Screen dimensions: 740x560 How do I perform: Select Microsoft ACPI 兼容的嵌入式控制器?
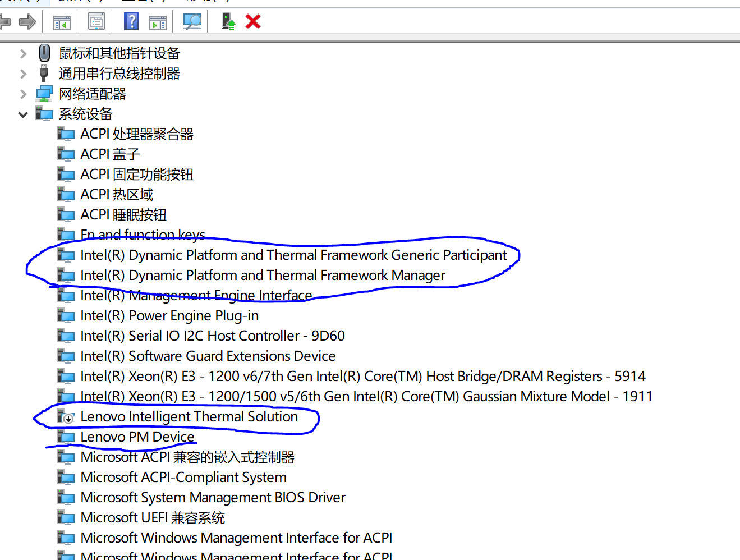coord(187,457)
